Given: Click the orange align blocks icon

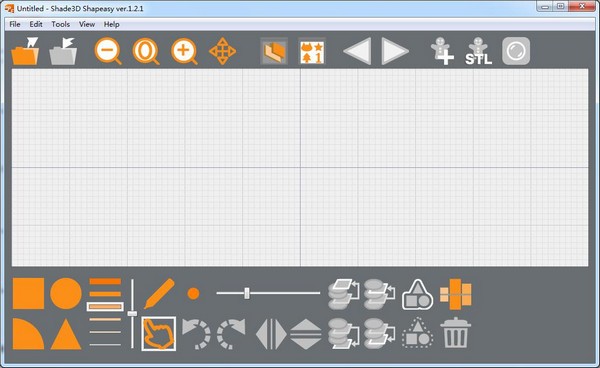Looking at the screenshot, I should [456, 294].
